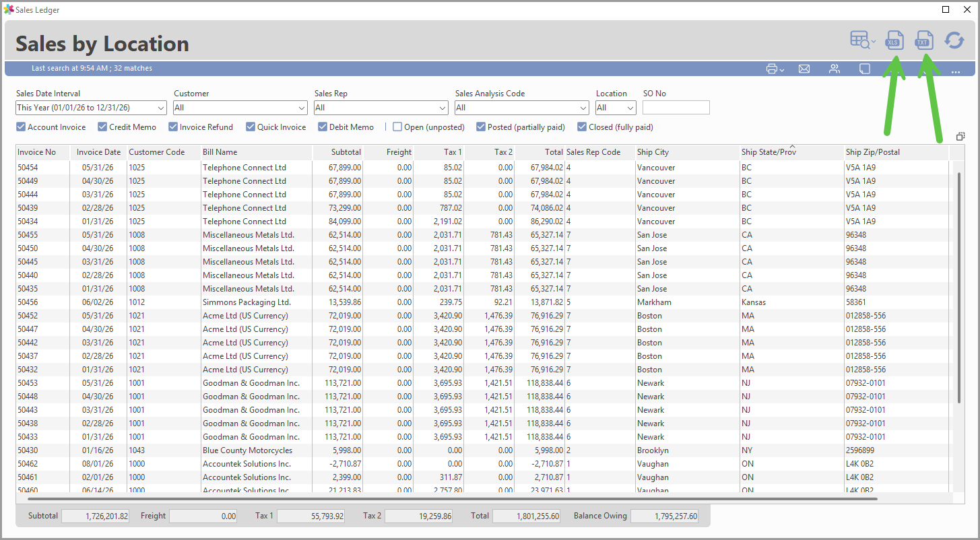The height and width of the screenshot is (540, 980).
Task: Click the Balance Owing field 1,795,257.60
Action: point(664,516)
